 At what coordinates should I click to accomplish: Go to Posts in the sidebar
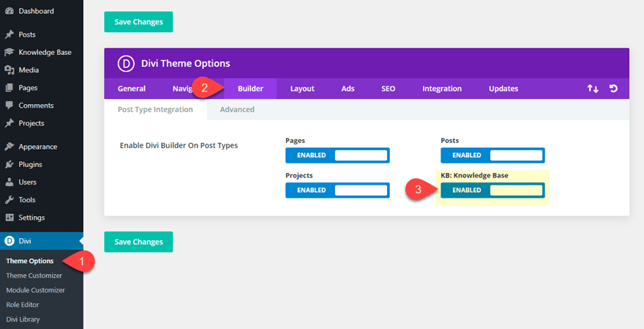pyautogui.click(x=27, y=34)
